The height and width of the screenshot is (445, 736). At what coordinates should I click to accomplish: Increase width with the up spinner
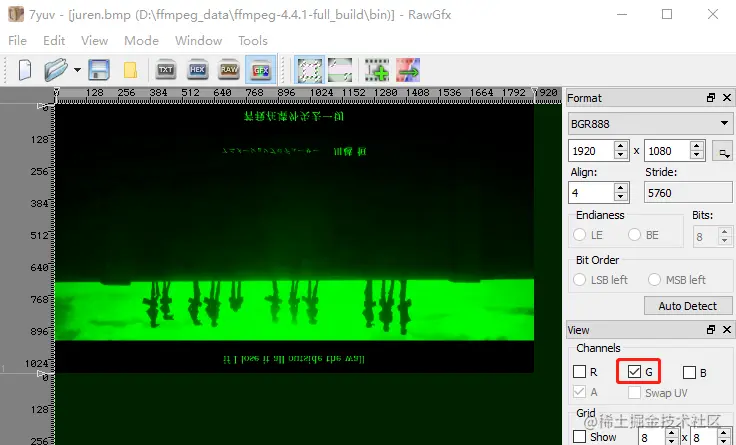[x=621, y=146]
